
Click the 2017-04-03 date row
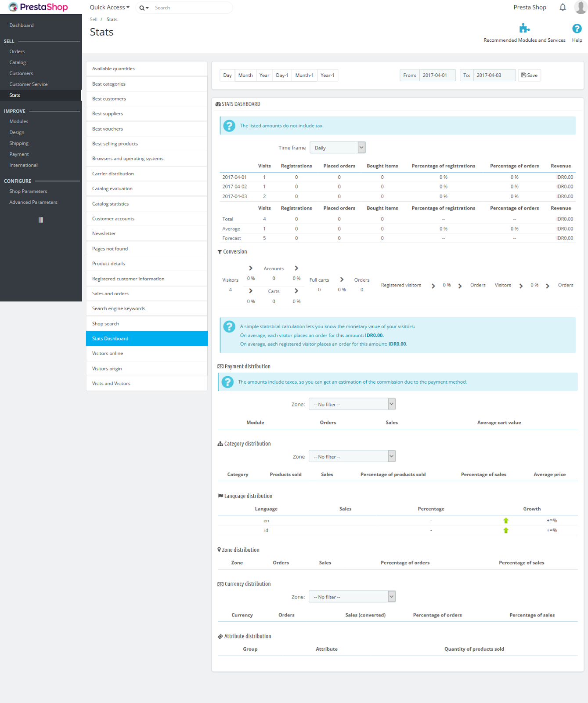point(397,196)
